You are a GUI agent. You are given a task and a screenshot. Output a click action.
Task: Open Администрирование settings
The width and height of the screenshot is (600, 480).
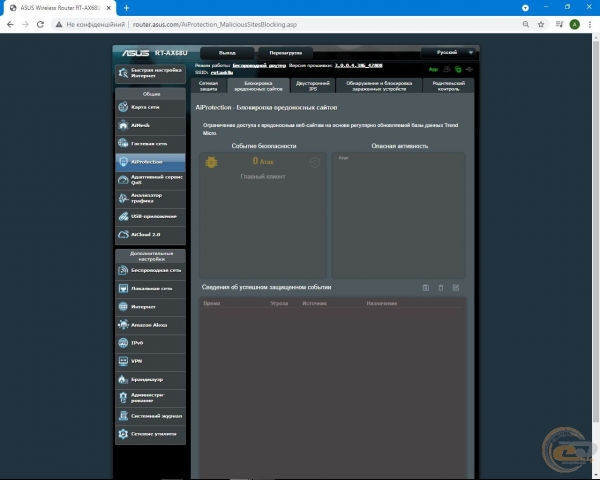(150, 398)
